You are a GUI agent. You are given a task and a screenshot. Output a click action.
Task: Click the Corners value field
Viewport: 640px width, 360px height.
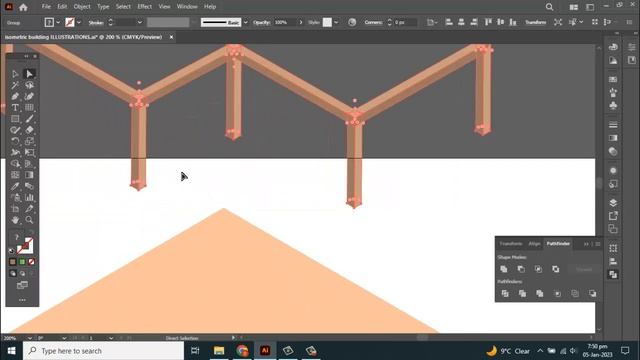click(x=405, y=22)
